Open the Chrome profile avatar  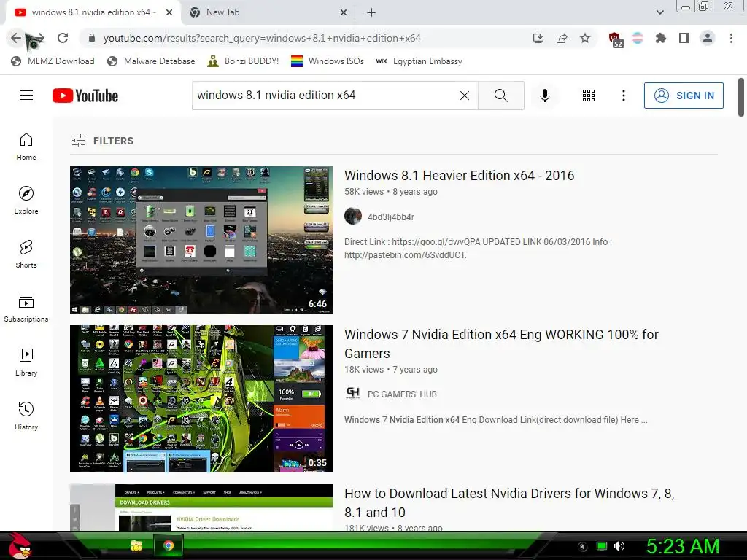[x=708, y=38]
